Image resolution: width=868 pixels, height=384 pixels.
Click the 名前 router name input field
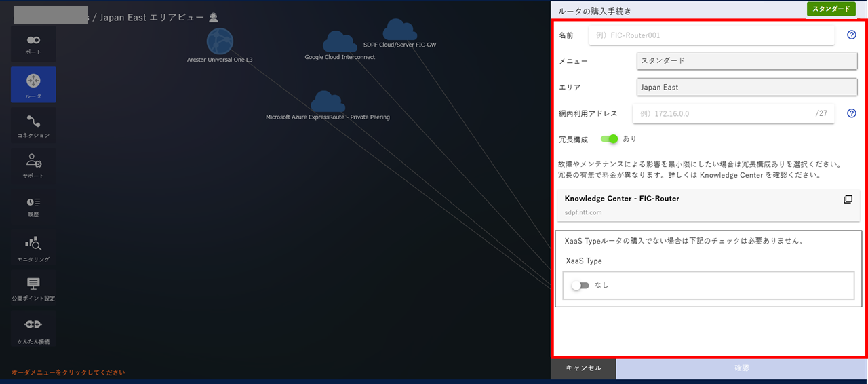coord(711,35)
